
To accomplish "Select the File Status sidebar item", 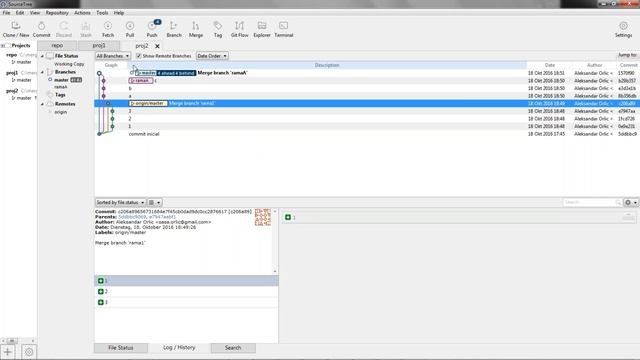I will coord(66,56).
